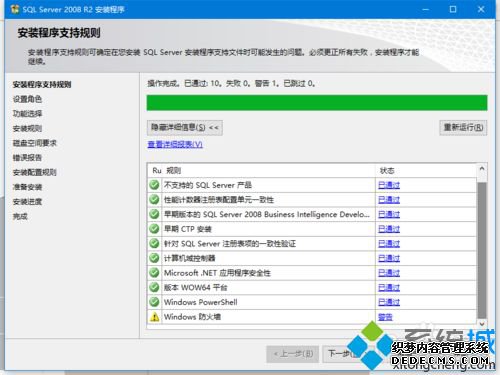This screenshot has width=500, height=375.
Task: Click rule text 针对 SQL Server 注册表项的一致性验证
Action: coord(230,244)
